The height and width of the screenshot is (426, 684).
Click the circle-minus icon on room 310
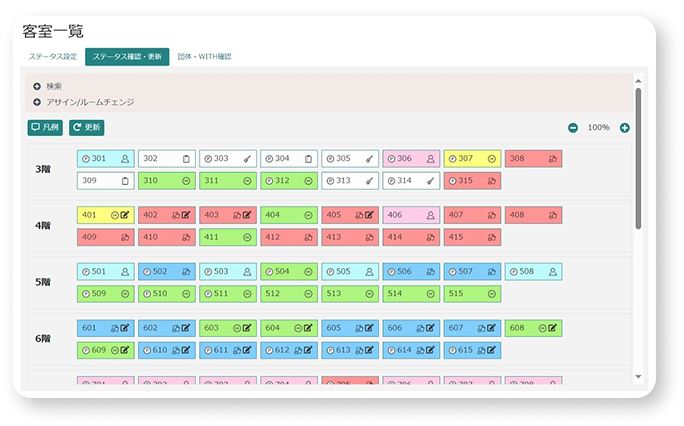pyautogui.click(x=186, y=181)
